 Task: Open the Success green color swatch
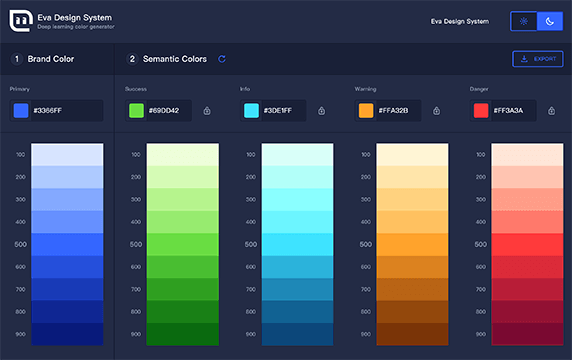(136, 111)
